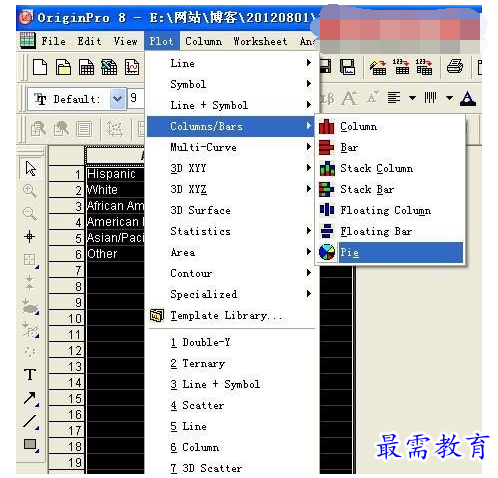498x478 pixels.
Task: Choose Bar chart in submenu
Action: [390, 147]
